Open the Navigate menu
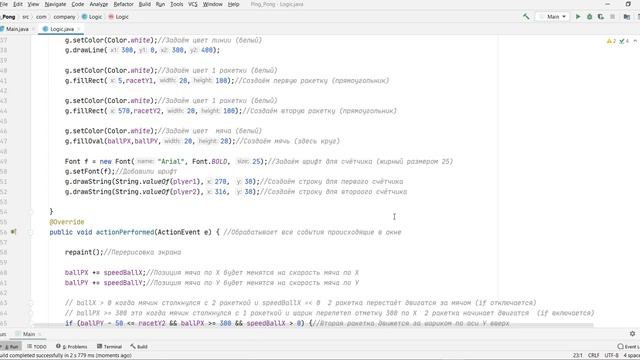 click(x=55, y=4)
